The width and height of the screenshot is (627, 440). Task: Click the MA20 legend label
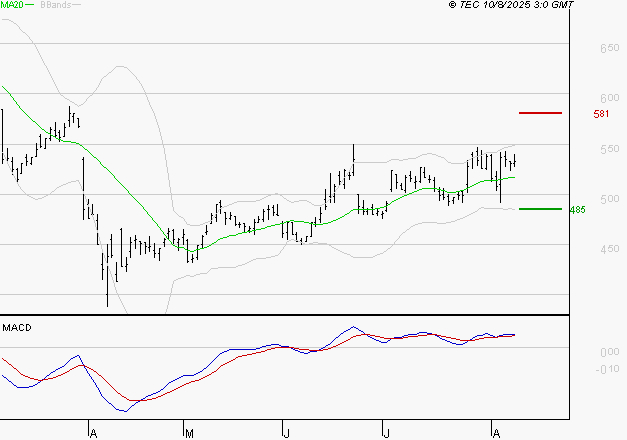(x=11, y=6)
